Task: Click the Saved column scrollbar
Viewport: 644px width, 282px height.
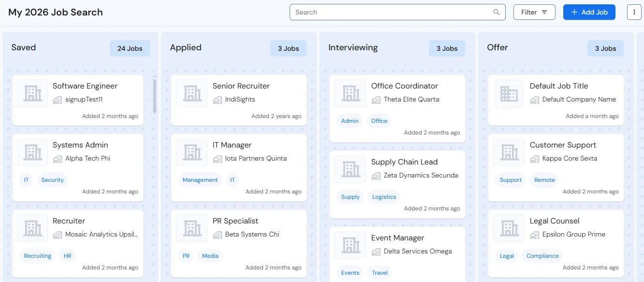Action: tap(154, 97)
